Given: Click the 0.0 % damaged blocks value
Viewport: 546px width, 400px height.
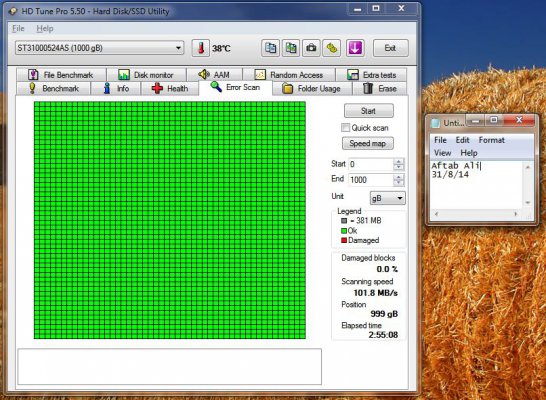Looking at the screenshot, I should tap(387, 269).
